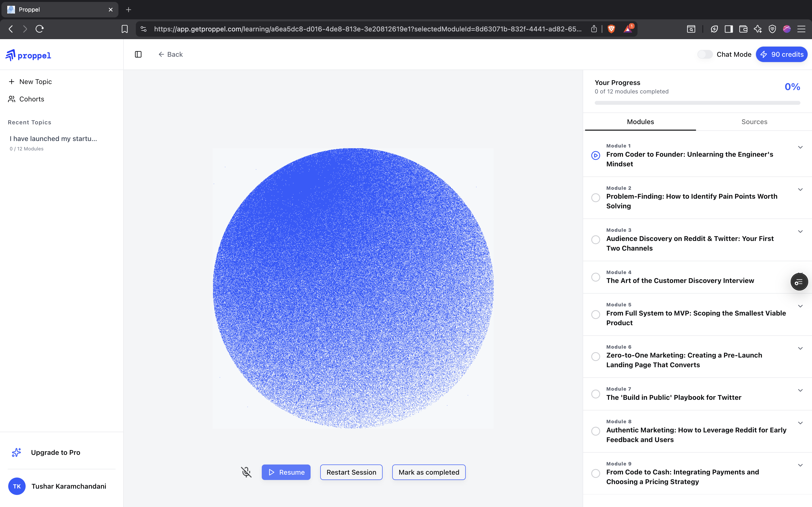Expand Module 9 chevron
This screenshot has height=507, width=812.
click(x=800, y=465)
